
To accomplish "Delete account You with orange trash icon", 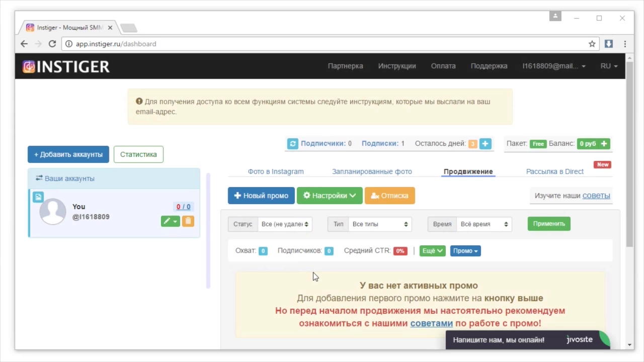I will (x=188, y=221).
